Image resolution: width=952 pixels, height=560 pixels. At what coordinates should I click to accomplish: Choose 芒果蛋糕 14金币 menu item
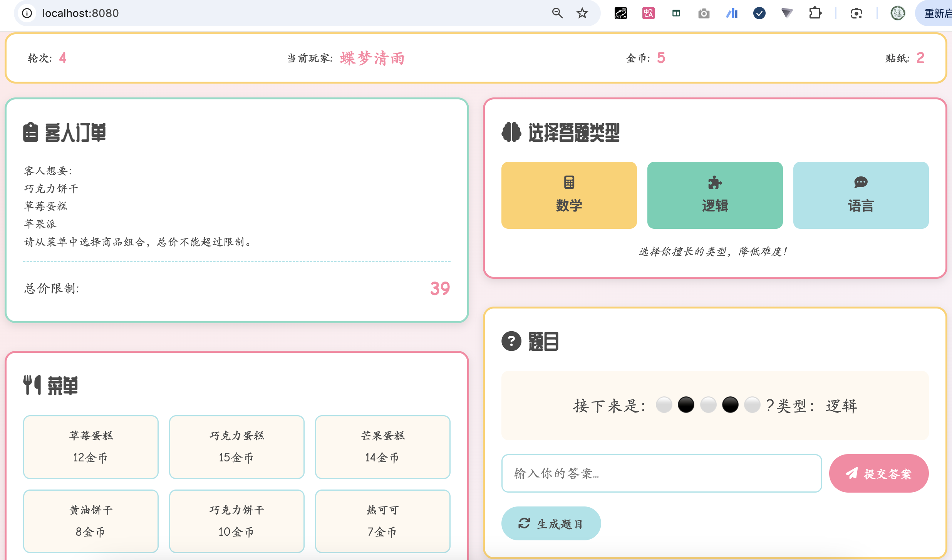tap(382, 447)
